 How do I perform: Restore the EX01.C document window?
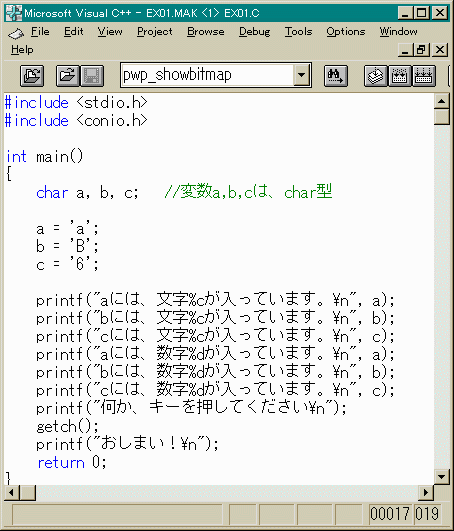click(422, 50)
